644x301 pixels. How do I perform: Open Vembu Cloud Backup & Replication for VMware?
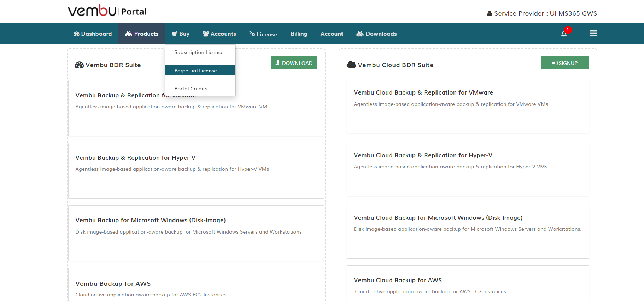click(468, 106)
